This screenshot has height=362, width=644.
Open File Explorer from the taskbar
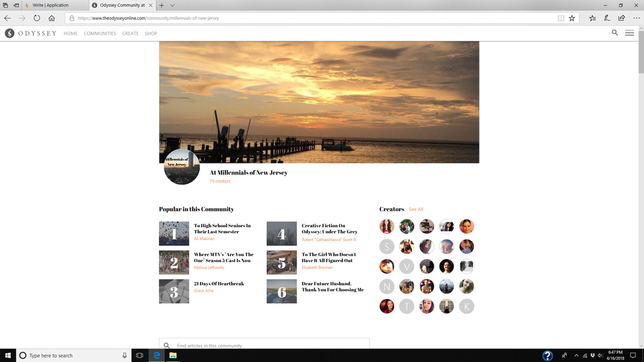tap(173, 355)
